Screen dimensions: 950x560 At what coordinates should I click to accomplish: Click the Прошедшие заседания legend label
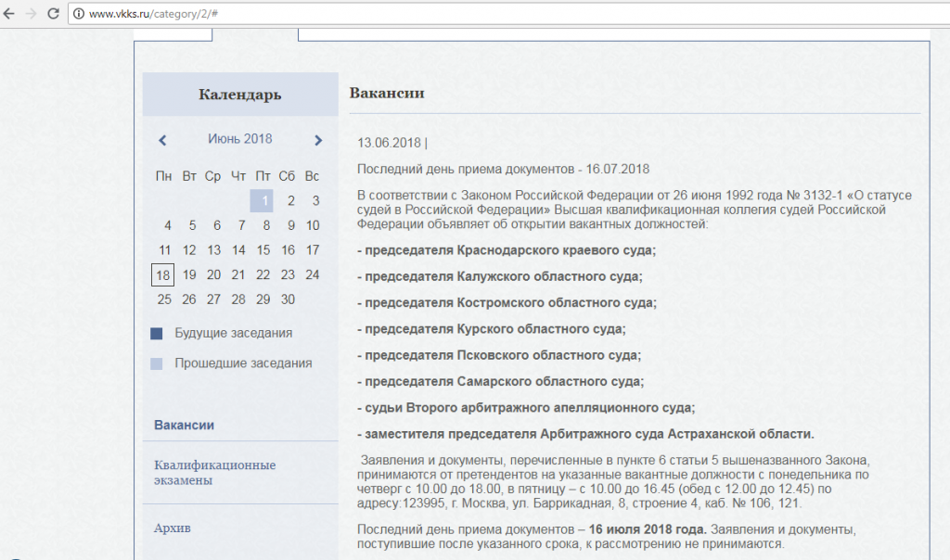coord(243,363)
